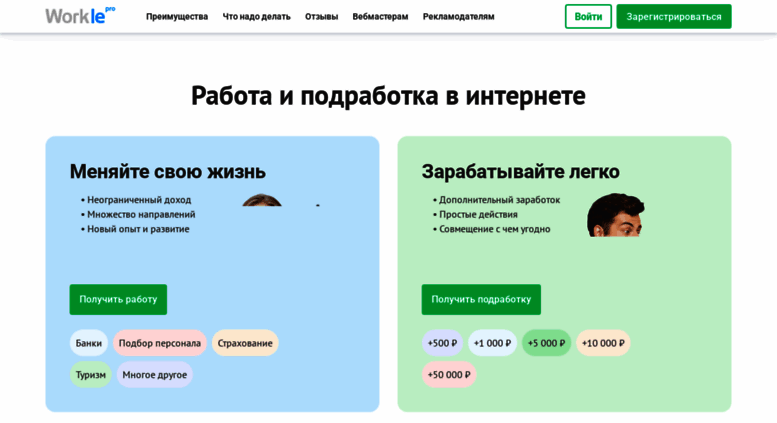Click the Зарегистрироваться button
Screen dimensions: 777x423
point(674,16)
